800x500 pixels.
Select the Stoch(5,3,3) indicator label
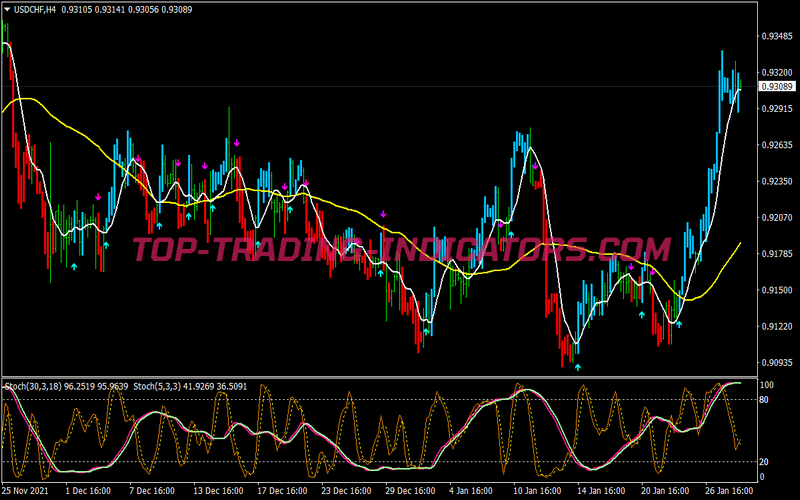point(156,387)
